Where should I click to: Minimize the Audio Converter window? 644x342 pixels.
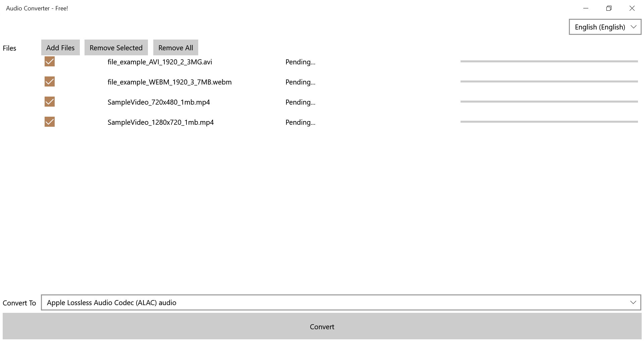coord(586,8)
